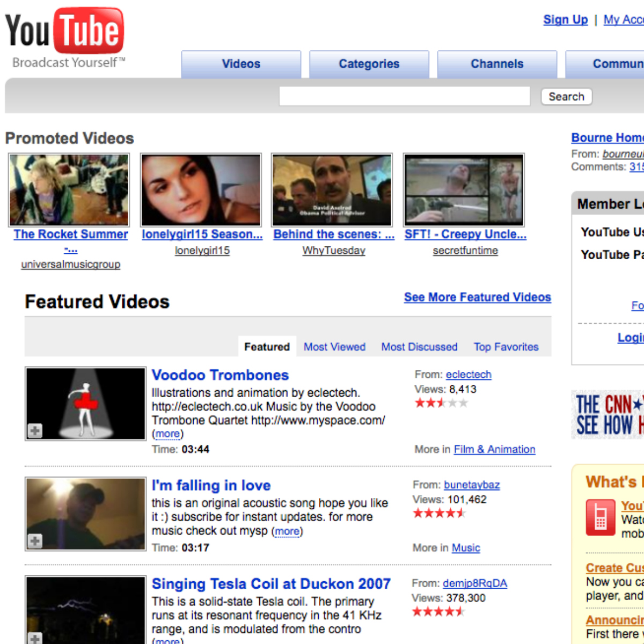
Task: Open the Videos tab
Action: tap(241, 64)
